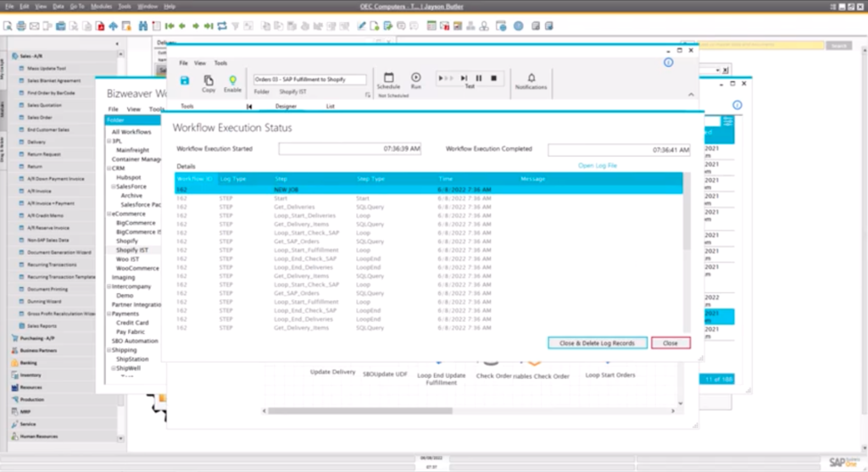Stop the workflow test
This screenshot has width=868, height=472.
tap(494, 79)
